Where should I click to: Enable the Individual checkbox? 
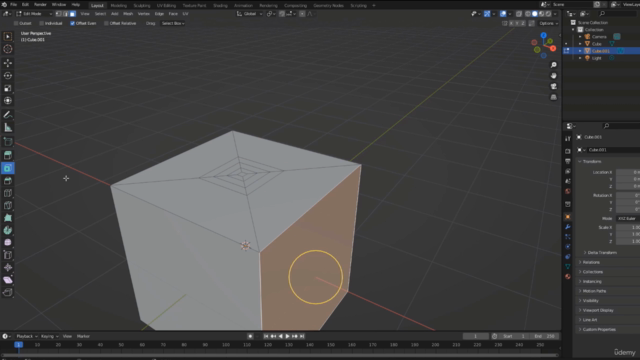point(42,23)
